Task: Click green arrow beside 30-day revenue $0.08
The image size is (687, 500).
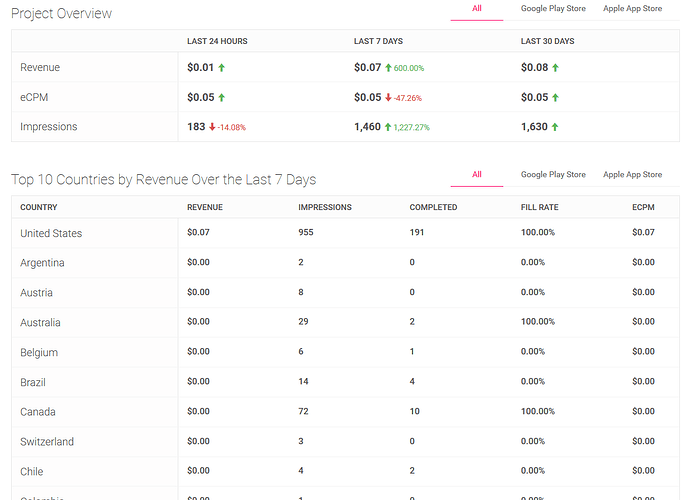Action: click(x=556, y=67)
